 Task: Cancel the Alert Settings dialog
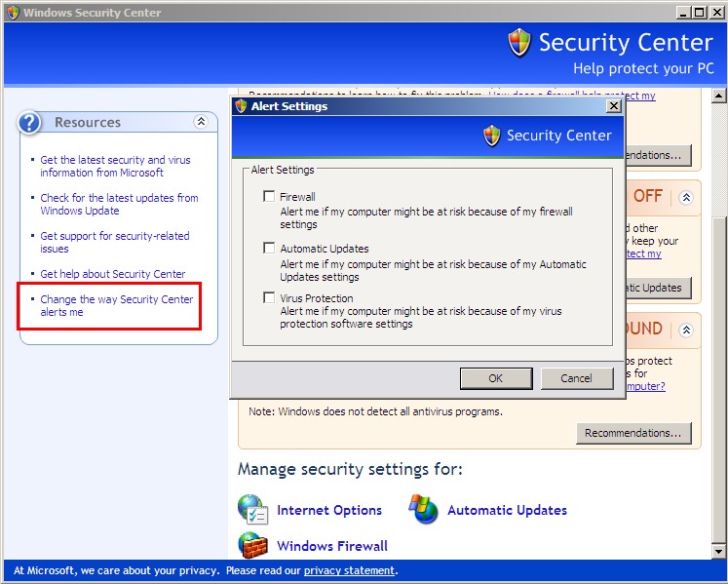[x=577, y=378]
